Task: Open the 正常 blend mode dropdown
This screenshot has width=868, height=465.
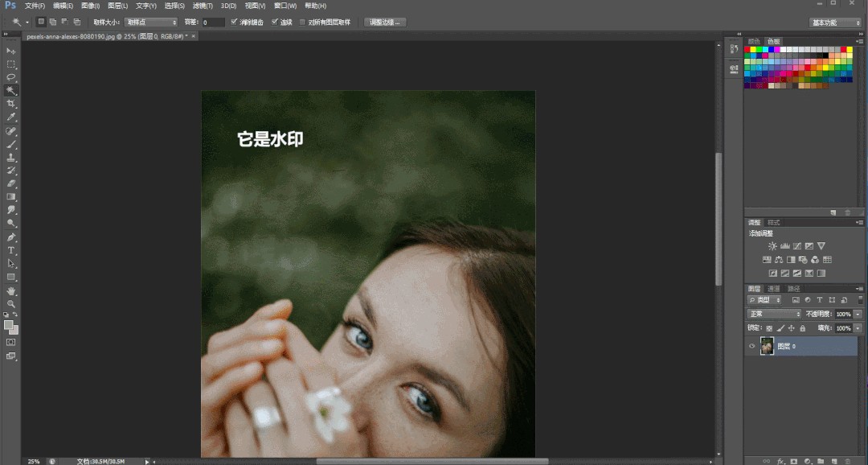Action: 774,314
